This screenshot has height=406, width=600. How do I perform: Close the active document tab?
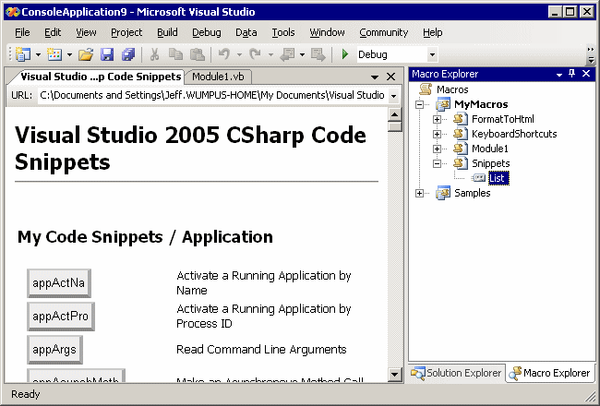point(391,77)
